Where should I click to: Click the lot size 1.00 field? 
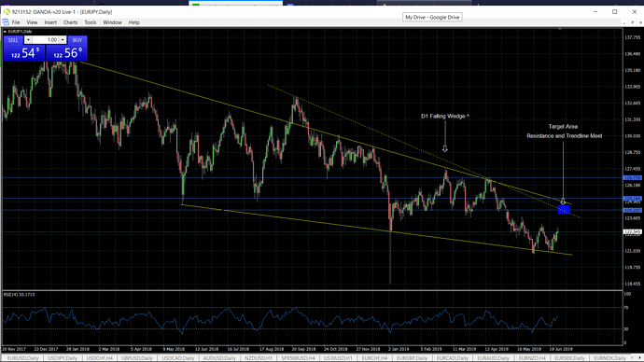46,40
